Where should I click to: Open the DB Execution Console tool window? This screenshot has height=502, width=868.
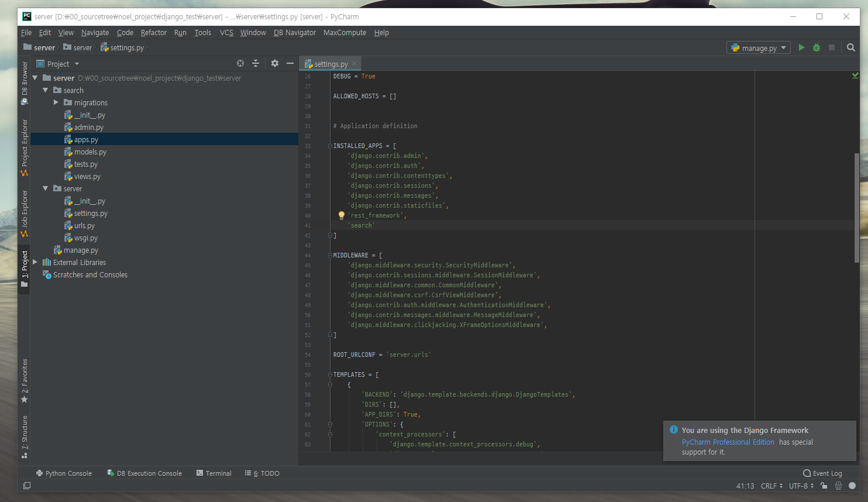144,473
